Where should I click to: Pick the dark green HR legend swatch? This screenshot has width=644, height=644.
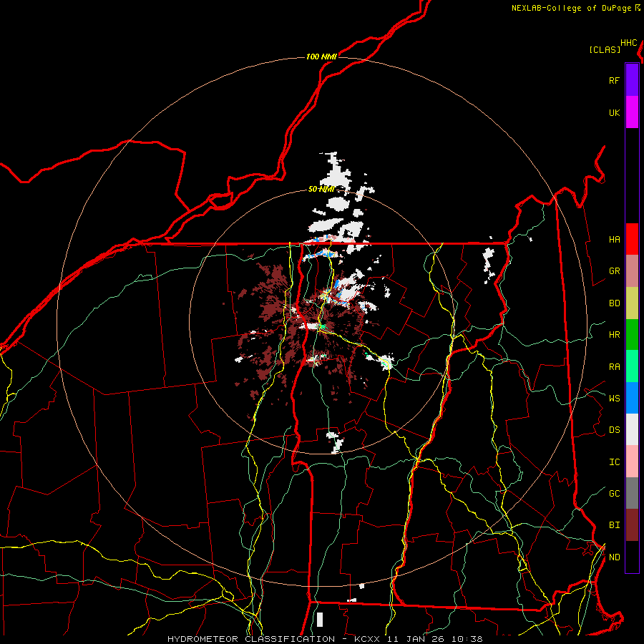632,335
